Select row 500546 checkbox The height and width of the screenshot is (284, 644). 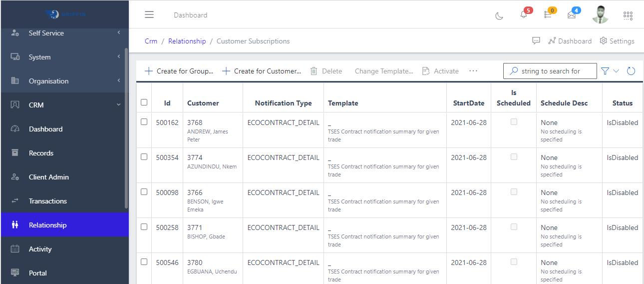[144, 261]
